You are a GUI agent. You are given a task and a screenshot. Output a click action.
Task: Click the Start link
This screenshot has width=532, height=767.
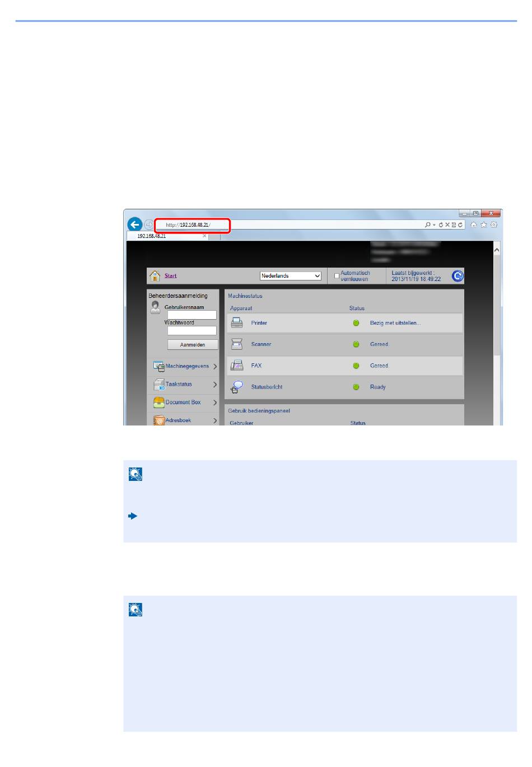pos(171,275)
